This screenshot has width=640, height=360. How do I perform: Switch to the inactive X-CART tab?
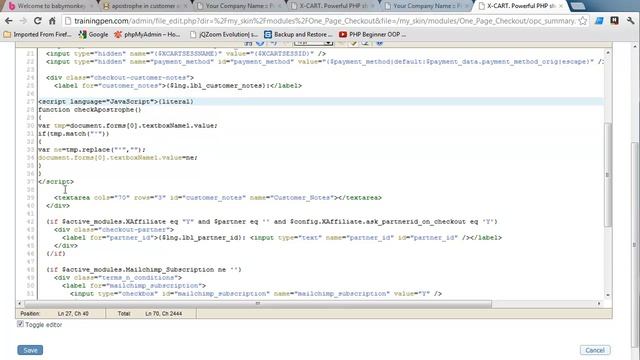tap(333, 6)
